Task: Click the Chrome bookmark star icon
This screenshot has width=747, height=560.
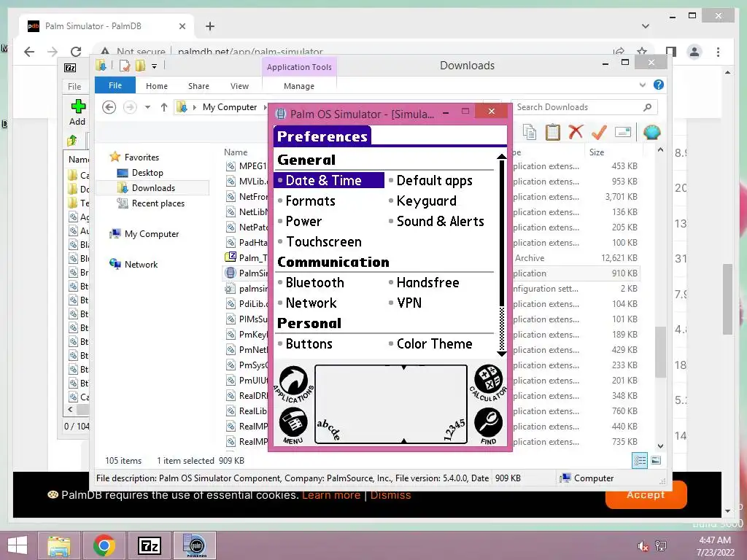Action: pyautogui.click(x=642, y=51)
